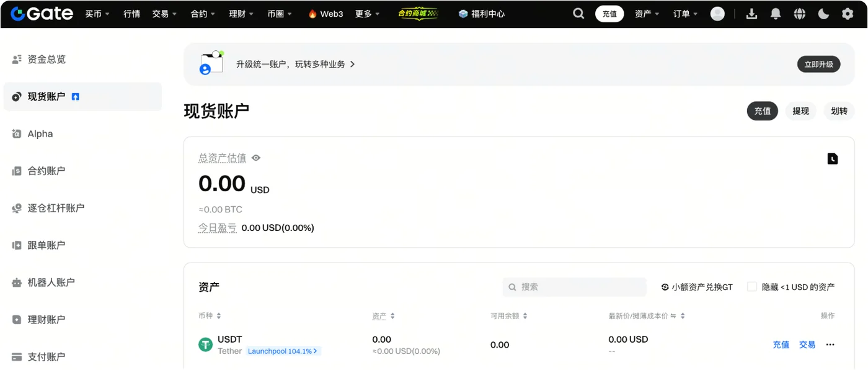Open the 行情 menu item
868x370 pixels.
131,14
